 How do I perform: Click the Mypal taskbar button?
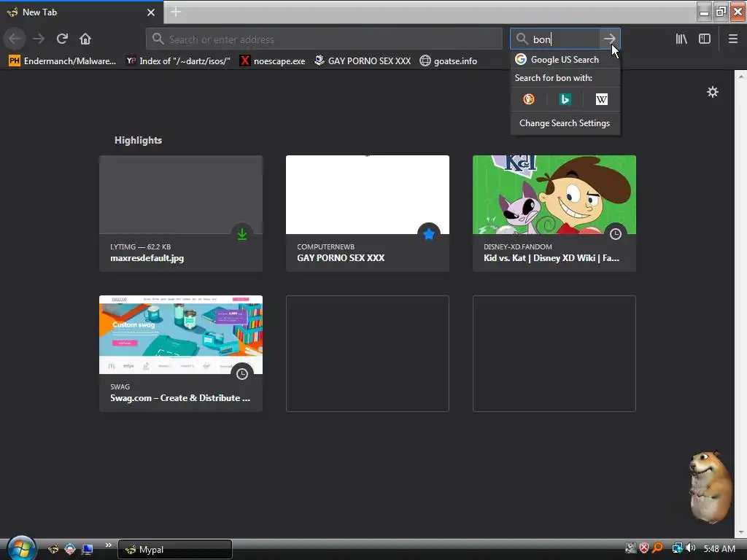pyautogui.click(x=175, y=550)
